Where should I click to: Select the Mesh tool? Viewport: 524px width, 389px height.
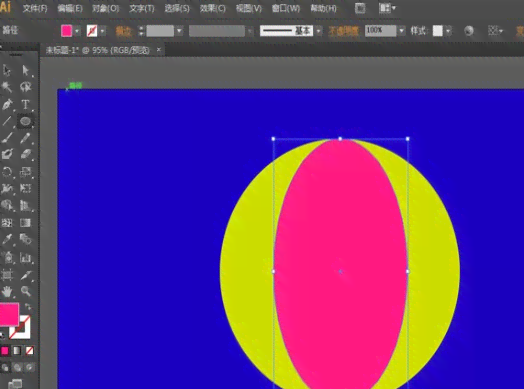(7, 223)
